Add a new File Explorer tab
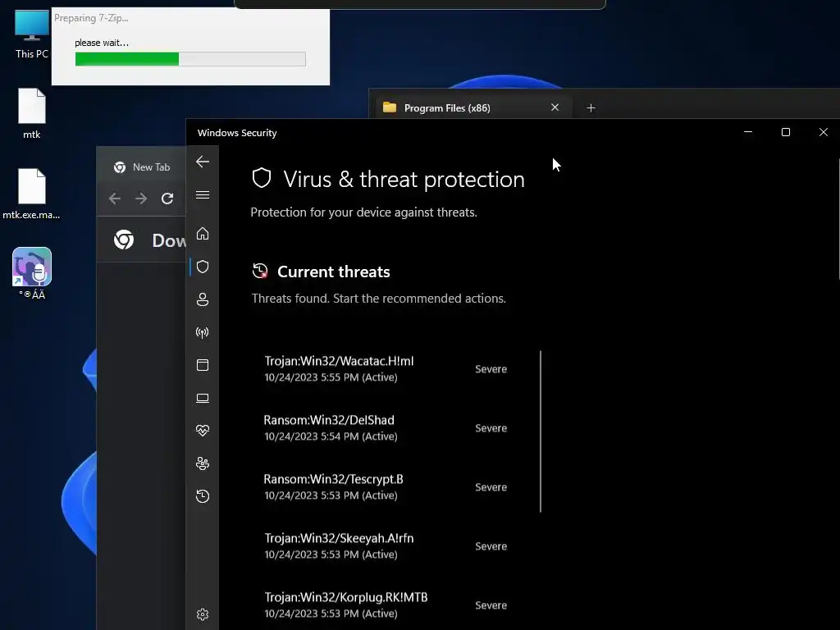 pyautogui.click(x=591, y=108)
